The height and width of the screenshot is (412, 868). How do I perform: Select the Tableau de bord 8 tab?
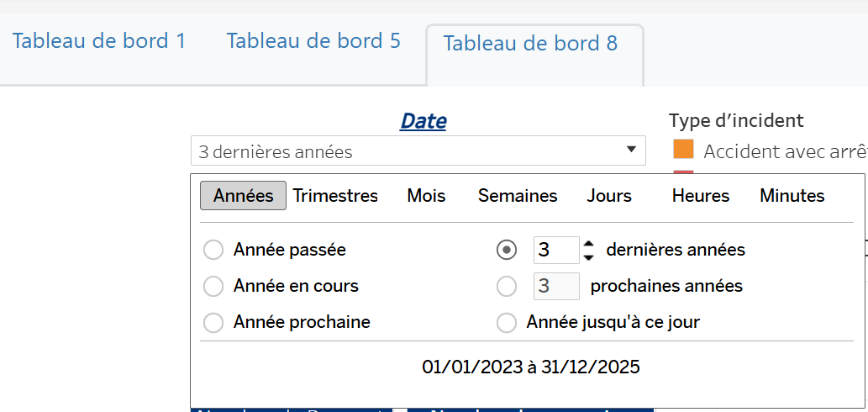[x=530, y=44]
